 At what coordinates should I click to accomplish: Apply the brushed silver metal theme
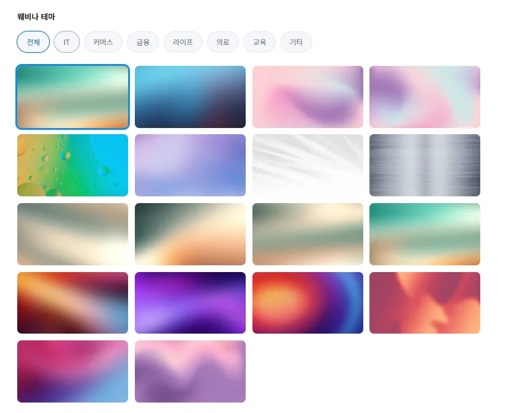425,165
